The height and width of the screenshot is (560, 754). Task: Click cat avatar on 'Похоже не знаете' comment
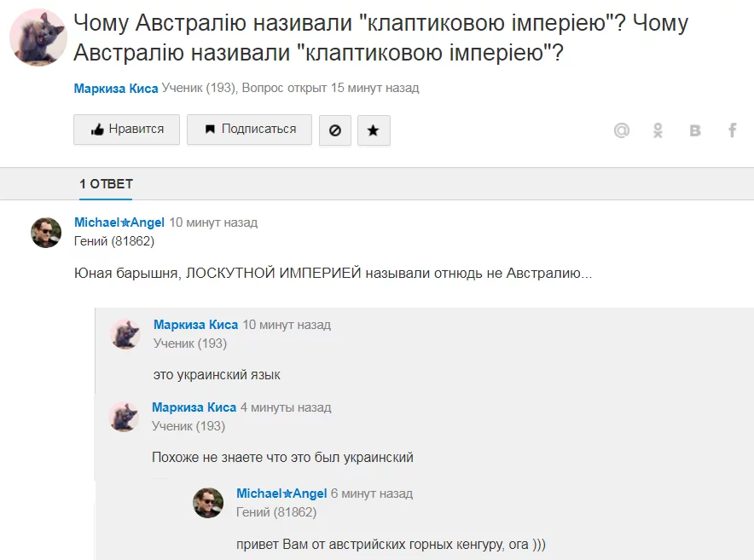coord(124,417)
